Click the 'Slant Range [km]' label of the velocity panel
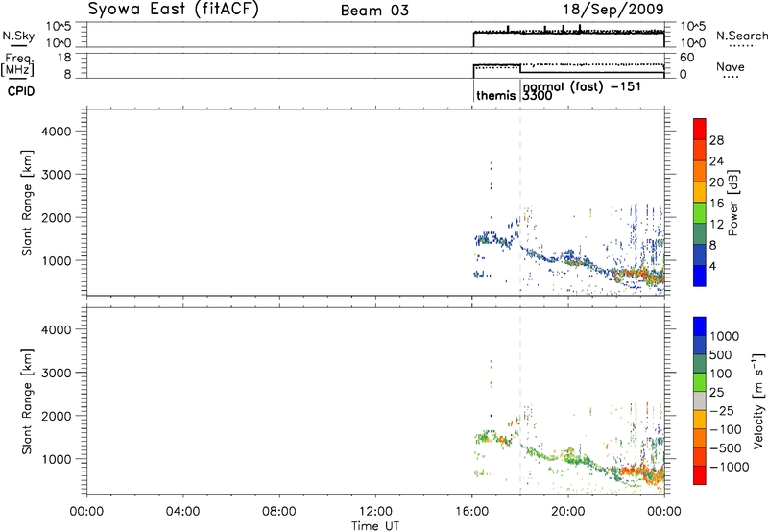Image resolution: width=768 pixels, height=532 pixels. 27,400
